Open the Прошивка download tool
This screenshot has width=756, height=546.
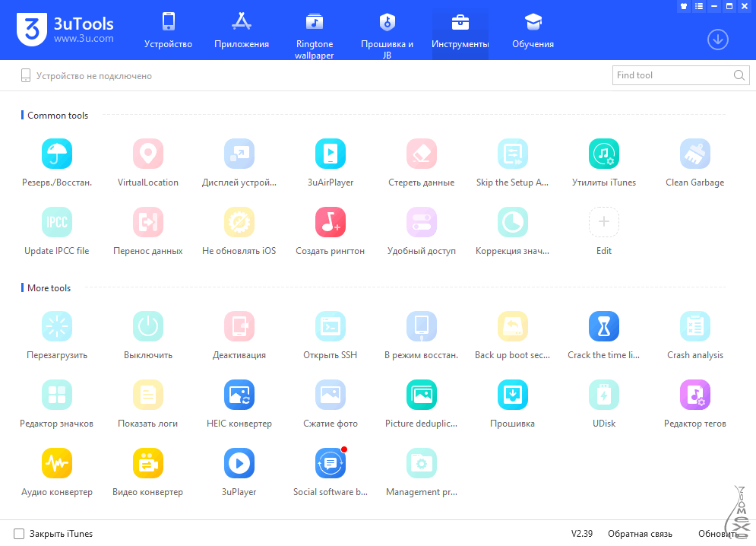pos(513,395)
